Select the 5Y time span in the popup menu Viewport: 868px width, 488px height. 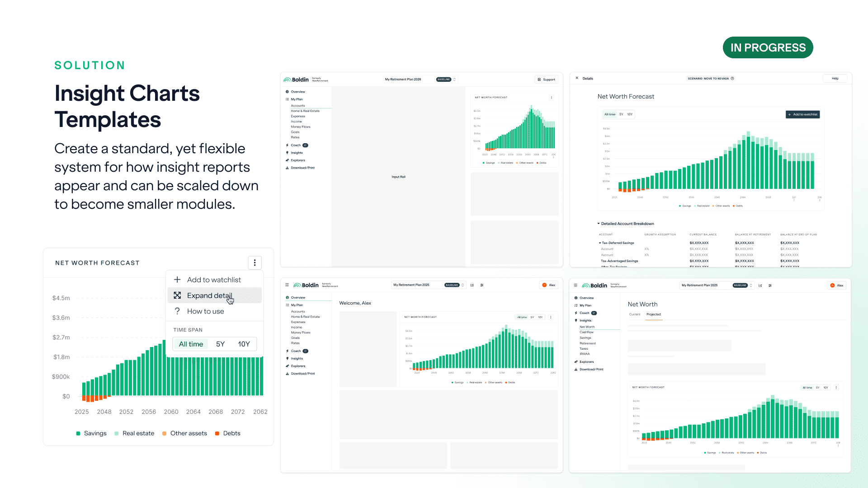220,344
